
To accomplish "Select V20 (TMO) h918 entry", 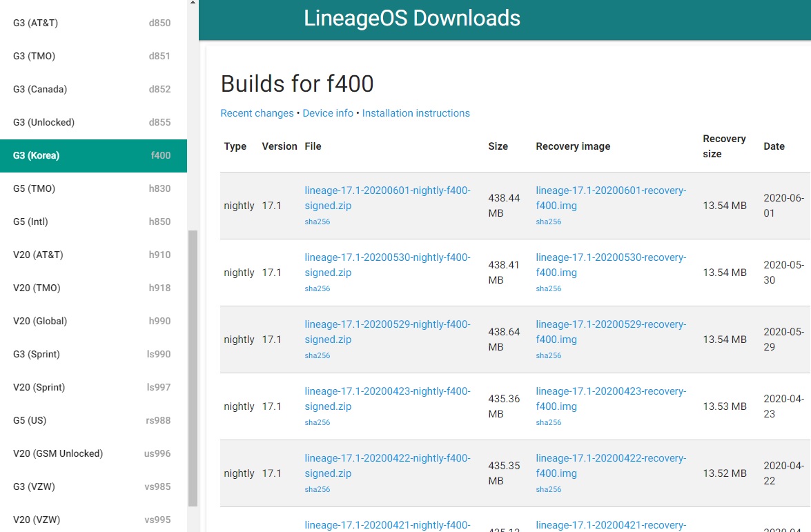I will click(x=93, y=288).
